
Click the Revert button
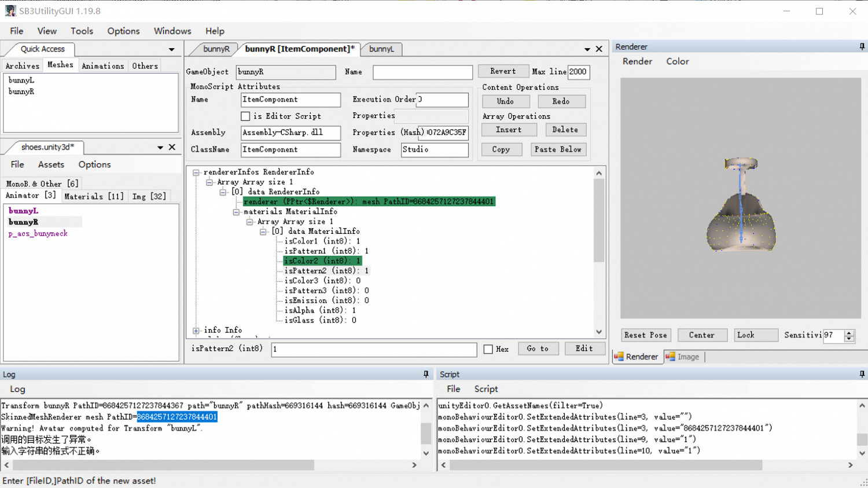click(502, 72)
